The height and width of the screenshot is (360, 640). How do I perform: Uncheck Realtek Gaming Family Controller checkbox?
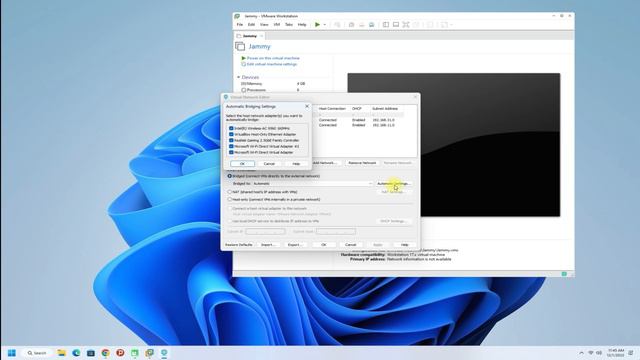(x=231, y=140)
